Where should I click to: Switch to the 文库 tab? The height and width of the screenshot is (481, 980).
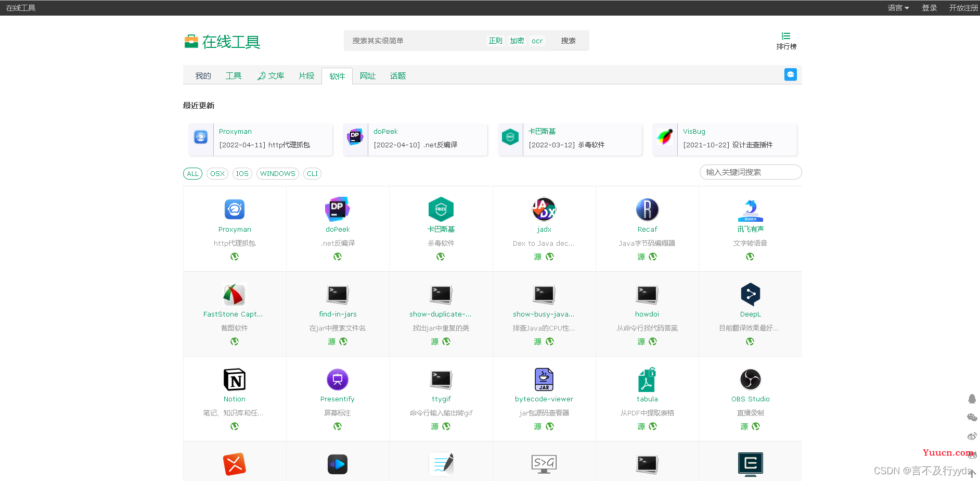[270, 76]
